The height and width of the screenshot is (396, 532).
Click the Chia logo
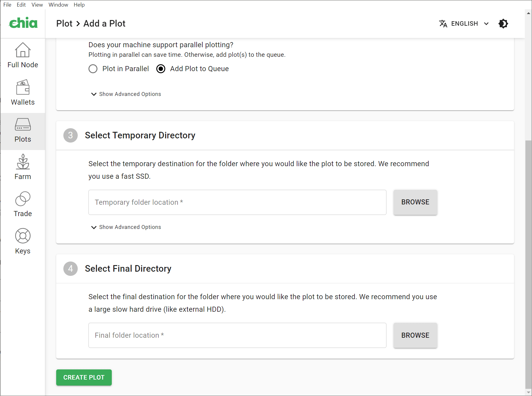23,23
